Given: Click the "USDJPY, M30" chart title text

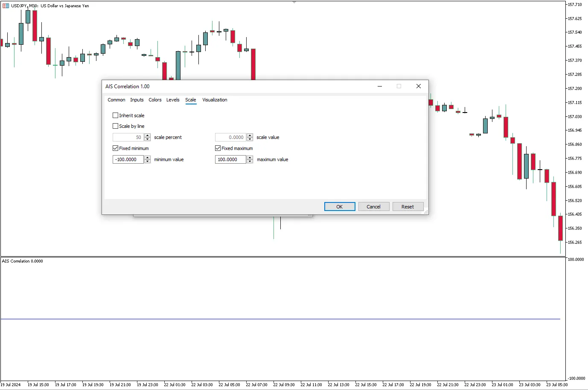Looking at the screenshot, I should coord(25,6).
